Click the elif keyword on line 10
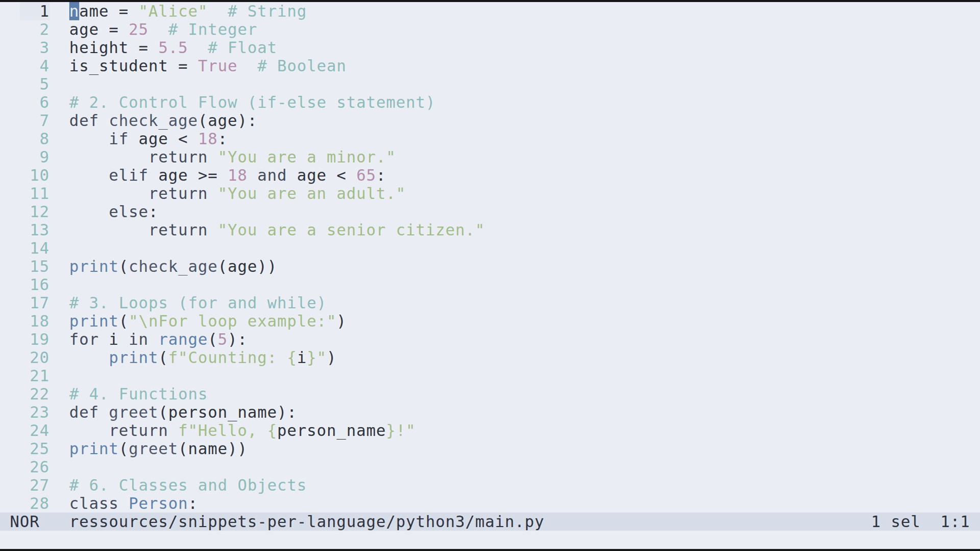The image size is (980, 551). [x=128, y=175]
